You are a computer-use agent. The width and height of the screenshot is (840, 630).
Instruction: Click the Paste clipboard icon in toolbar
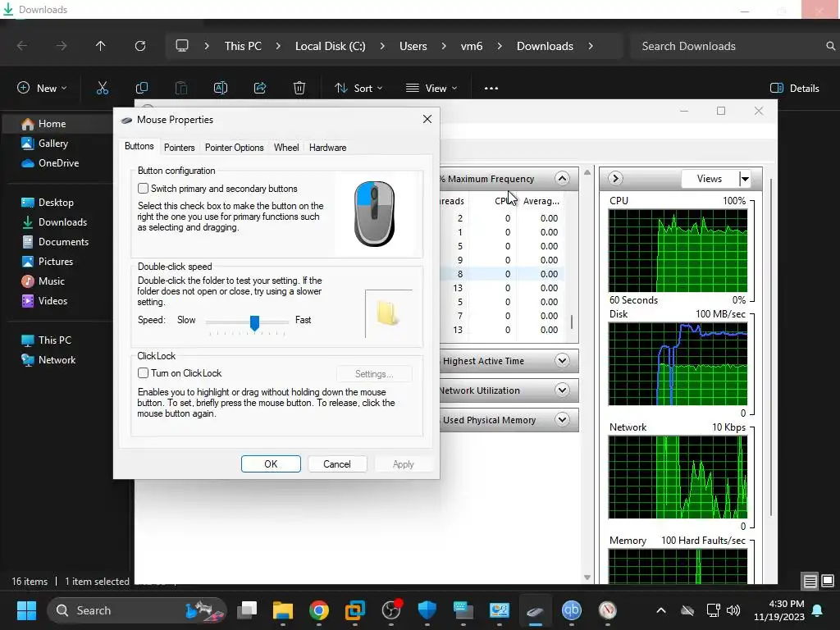point(181,88)
